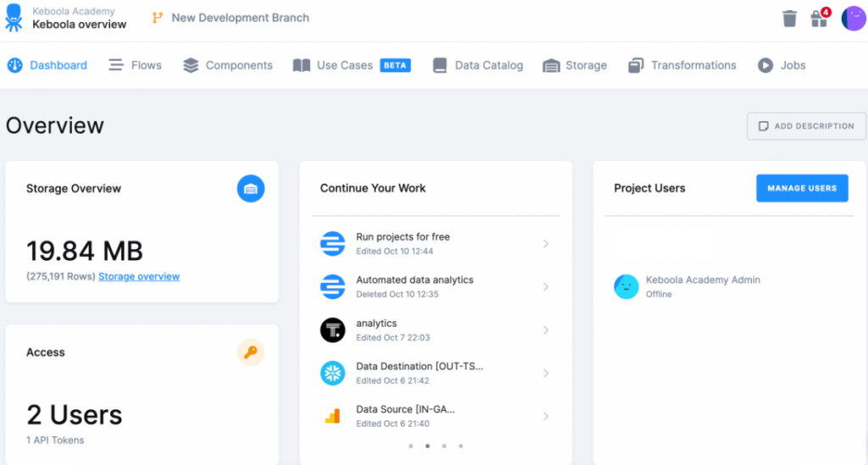Click the 19.84 MB storage value
The width and height of the screenshot is (868, 465).
[85, 251]
